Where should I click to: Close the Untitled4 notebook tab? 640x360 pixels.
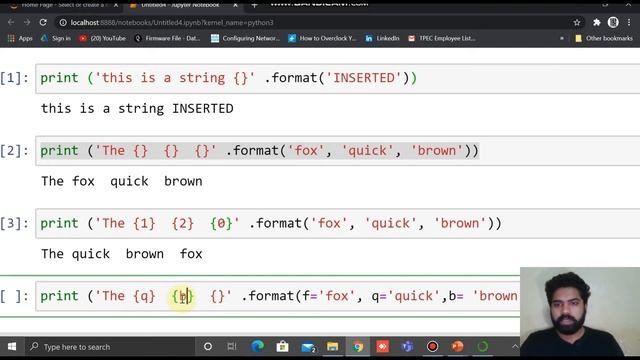236,5
